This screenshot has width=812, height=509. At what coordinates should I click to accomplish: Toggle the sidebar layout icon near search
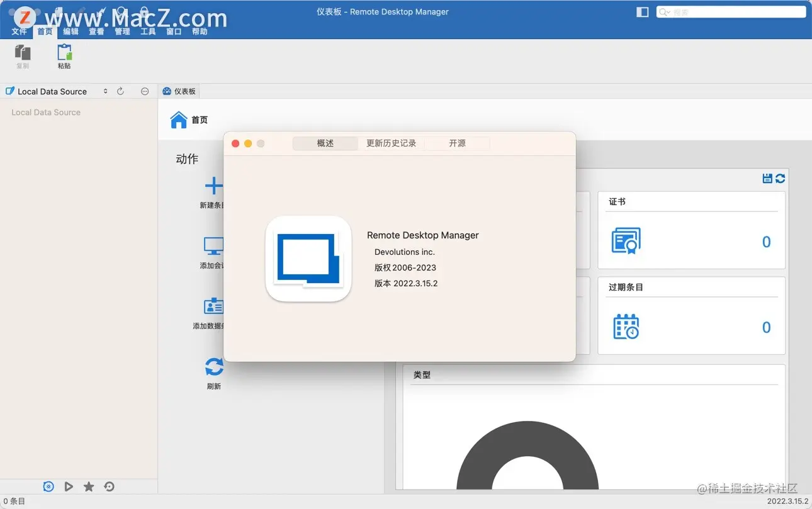(x=643, y=12)
